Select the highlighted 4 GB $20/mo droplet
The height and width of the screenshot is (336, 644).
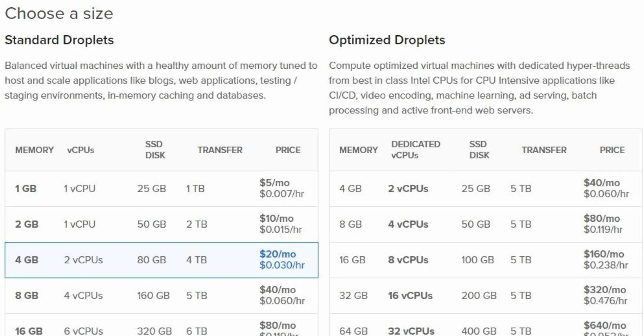[x=161, y=260]
